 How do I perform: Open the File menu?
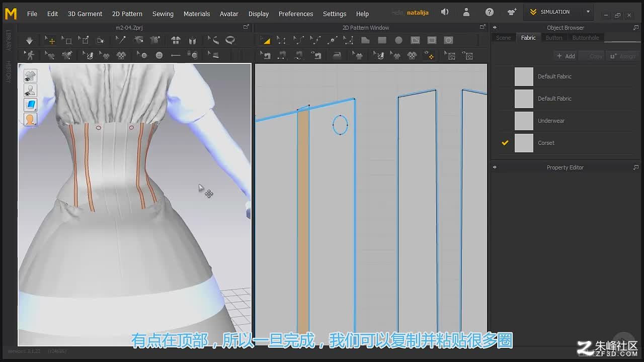32,14
